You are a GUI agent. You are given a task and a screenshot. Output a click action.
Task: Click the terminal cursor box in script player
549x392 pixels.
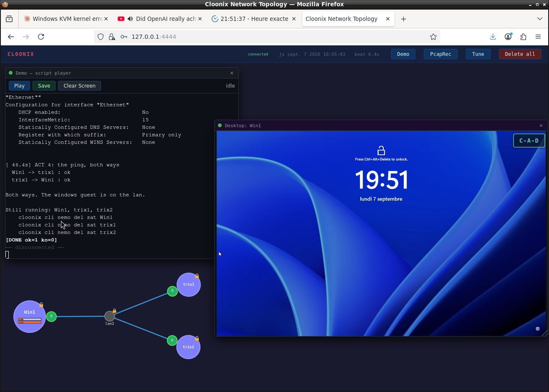pyautogui.click(x=7, y=255)
